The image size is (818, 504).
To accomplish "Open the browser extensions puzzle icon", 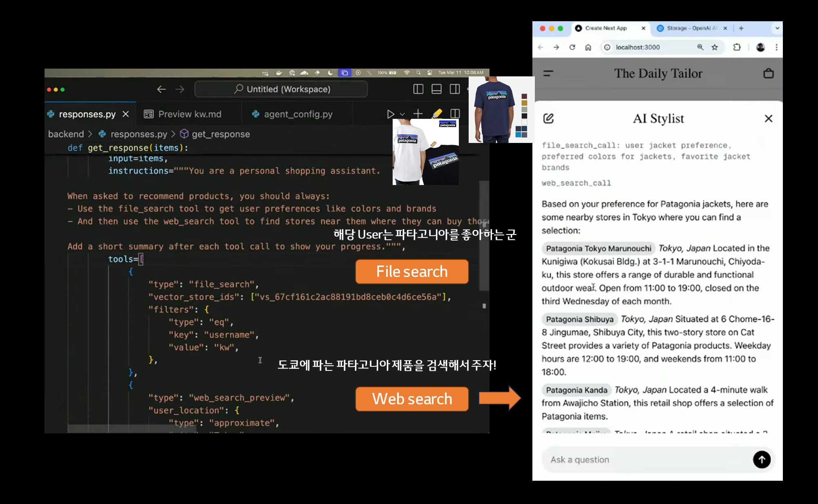I will (737, 47).
